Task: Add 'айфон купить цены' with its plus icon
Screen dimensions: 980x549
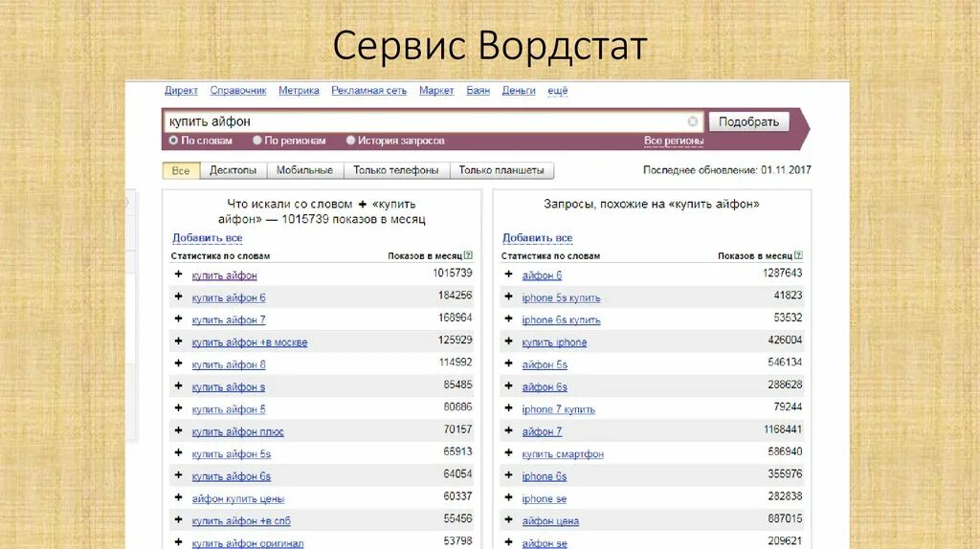Action: pyautogui.click(x=179, y=497)
